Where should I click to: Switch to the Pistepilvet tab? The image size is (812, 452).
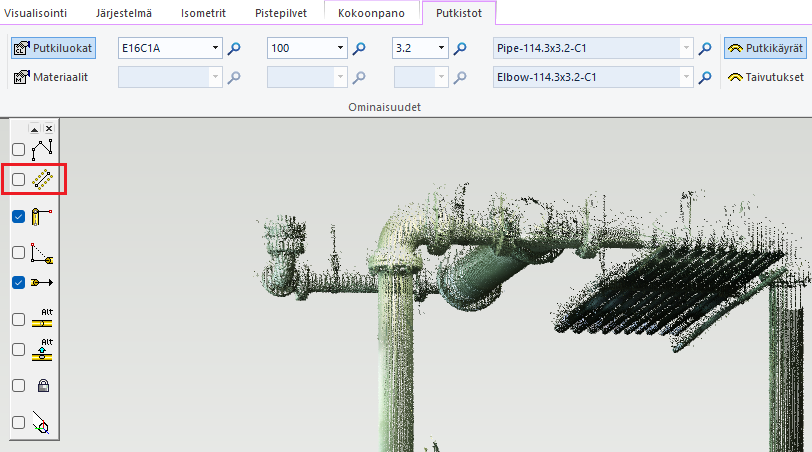coord(281,13)
